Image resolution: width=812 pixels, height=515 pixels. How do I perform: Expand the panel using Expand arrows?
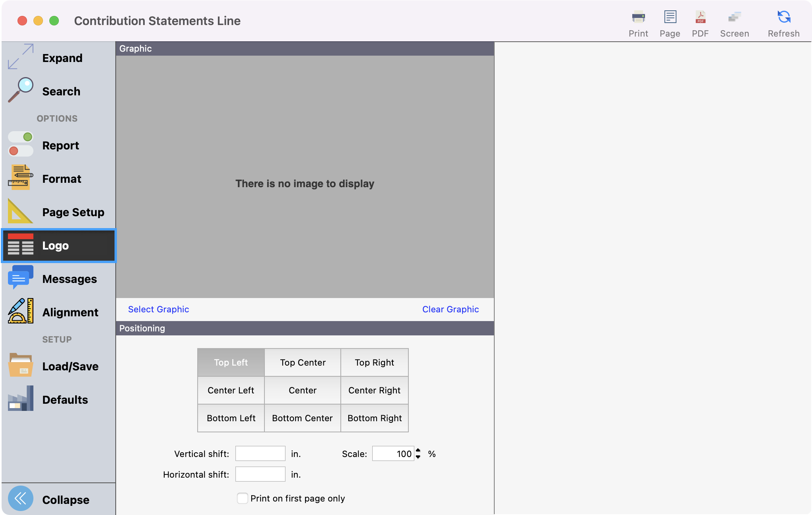(x=21, y=57)
